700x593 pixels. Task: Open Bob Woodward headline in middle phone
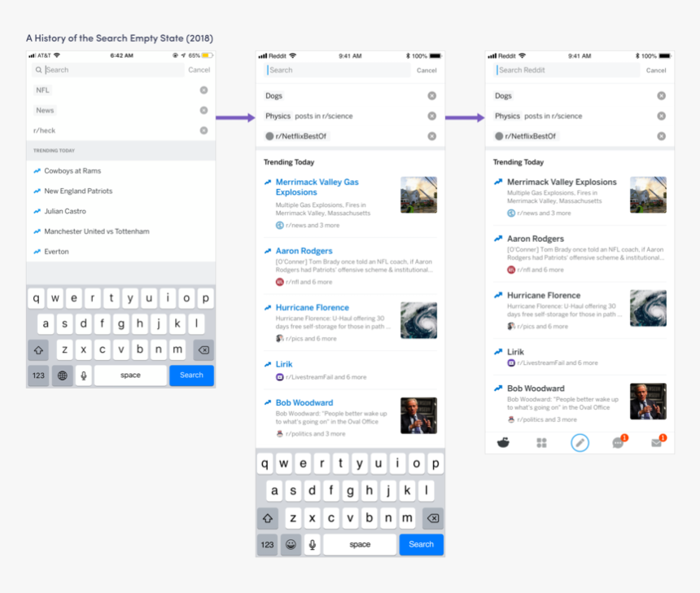(x=304, y=402)
